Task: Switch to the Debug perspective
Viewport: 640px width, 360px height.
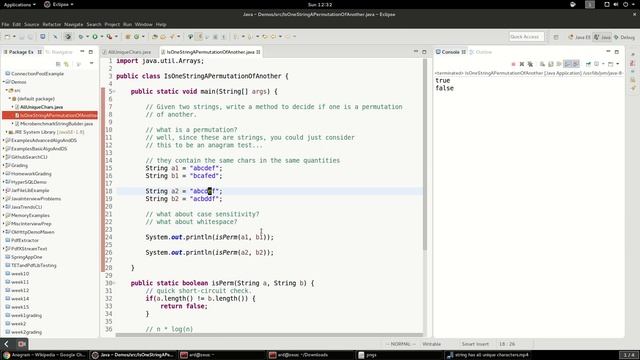Action: [x=624, y=37]
